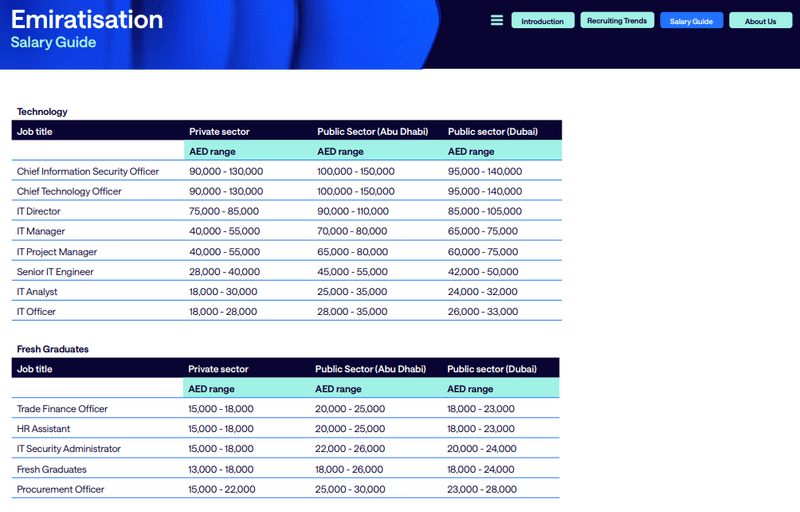The width and height of the screenshot is (800, 512).
Task: Open the hamburger menu icon
Action: point(497,20)
